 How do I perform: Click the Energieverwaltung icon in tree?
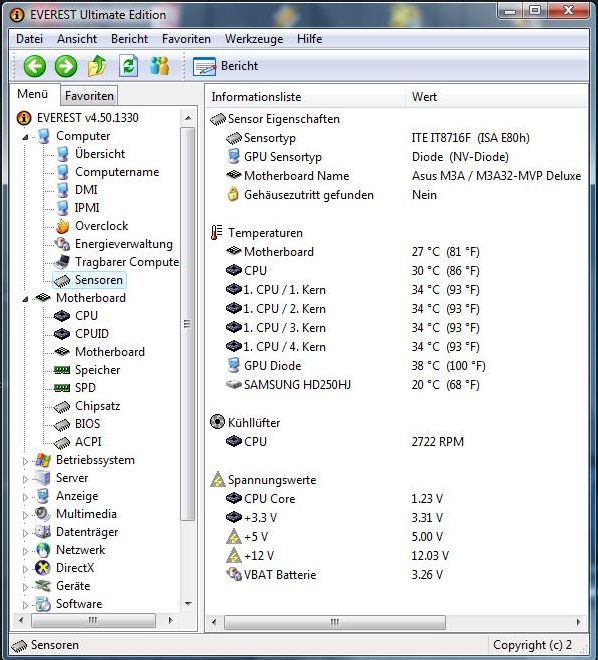click(x=62, y=244)
